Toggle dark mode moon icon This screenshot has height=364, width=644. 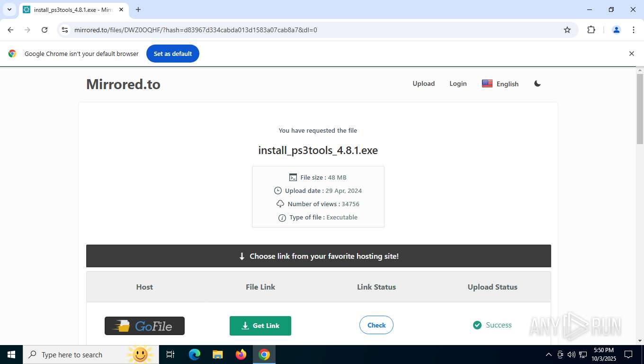pyautogui.click(x=537, y=83)
